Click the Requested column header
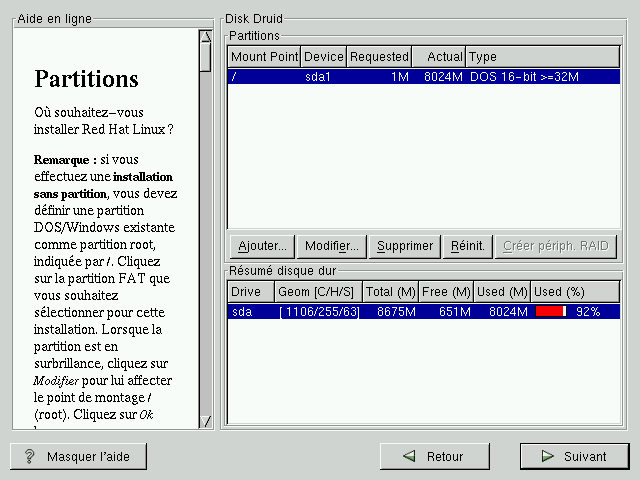Image resolution: width=640 pixels, height=480 pixels. 379,57
